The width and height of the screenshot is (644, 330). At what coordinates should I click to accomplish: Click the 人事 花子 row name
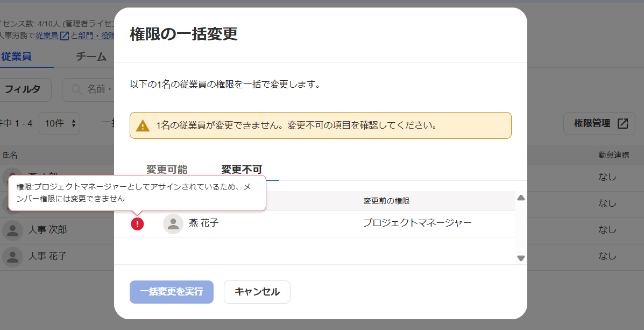pyautogui.click(x=47, y=256)
